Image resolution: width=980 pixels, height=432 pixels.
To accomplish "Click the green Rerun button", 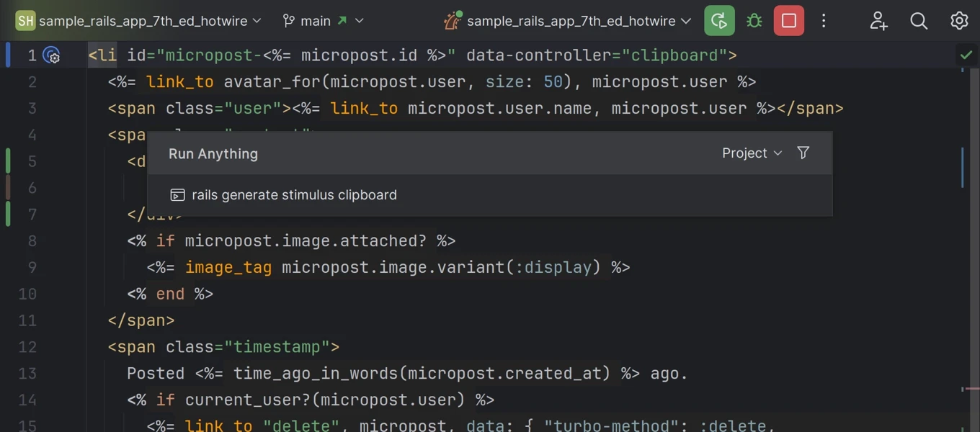I will [x=719, y=21].
